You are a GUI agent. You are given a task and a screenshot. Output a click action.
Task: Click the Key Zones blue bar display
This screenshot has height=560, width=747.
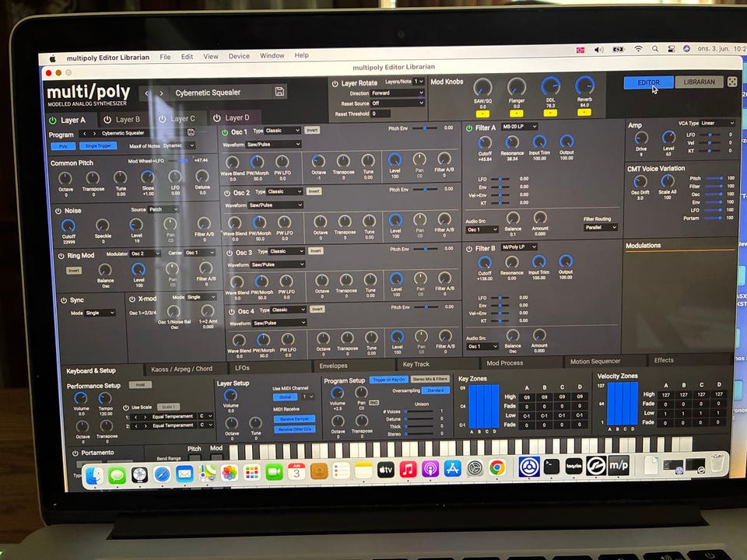point(483,407)
